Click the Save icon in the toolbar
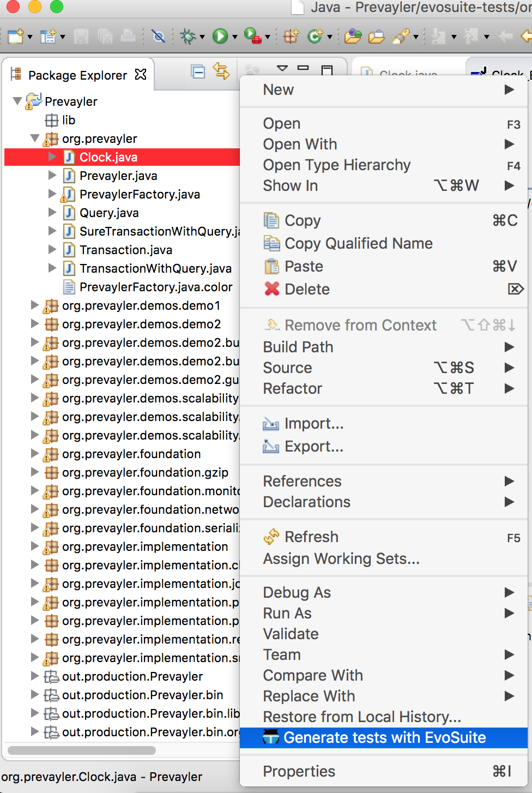This screenshot has height=793, width=532. coord(81,36)
